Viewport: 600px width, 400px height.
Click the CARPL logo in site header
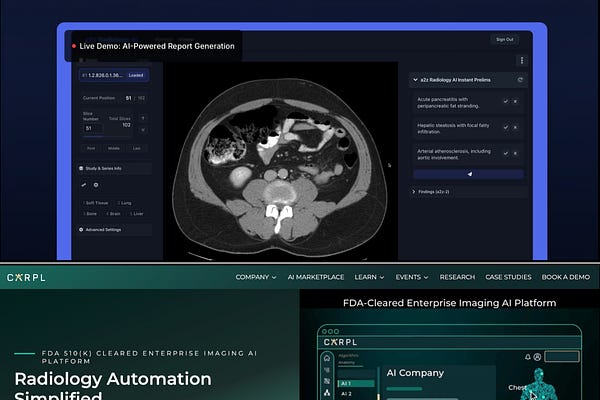pos(26,278)
